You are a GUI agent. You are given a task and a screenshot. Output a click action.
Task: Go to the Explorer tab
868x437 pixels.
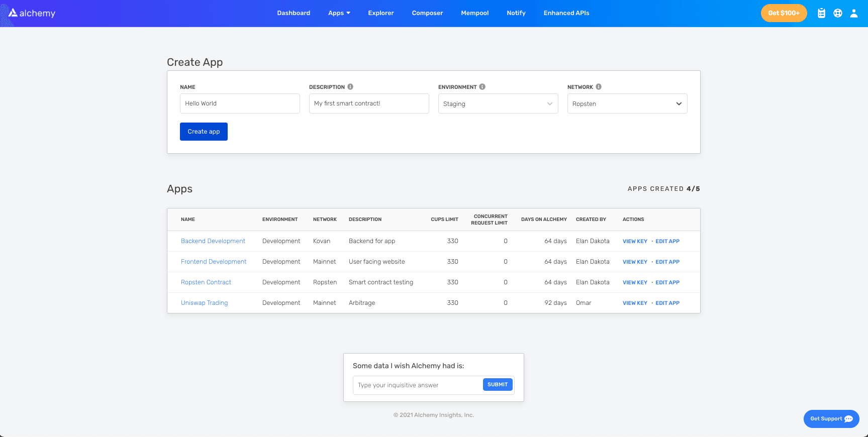(x=380, y=13)
